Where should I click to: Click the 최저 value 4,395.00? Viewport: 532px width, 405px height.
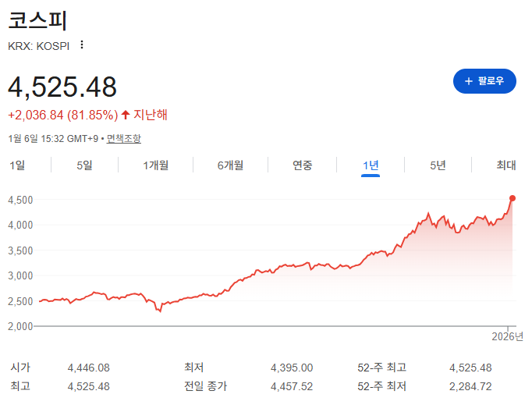(x=292, y=368)
